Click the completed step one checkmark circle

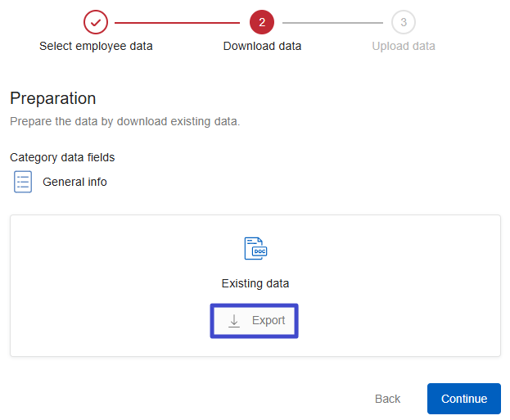96,22
